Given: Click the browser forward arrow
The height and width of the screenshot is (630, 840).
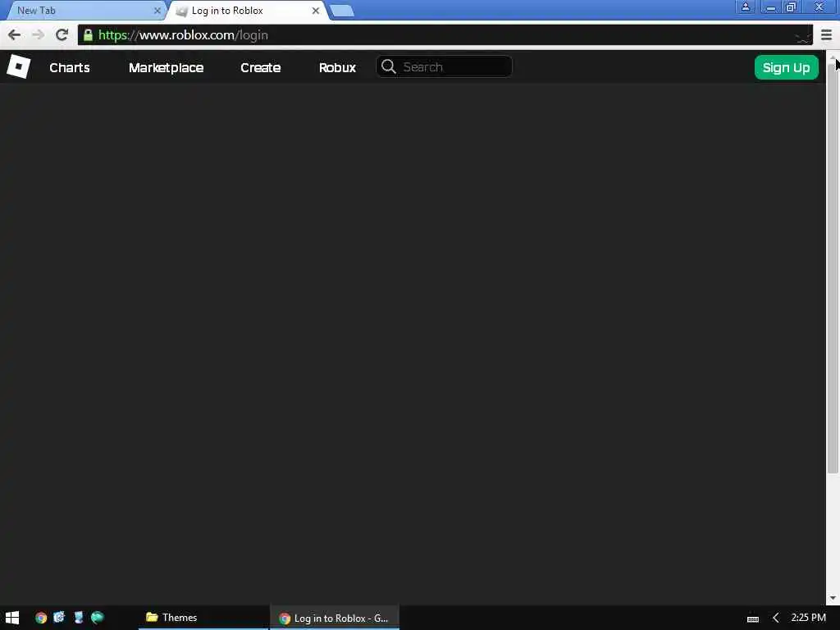Looking at the screenshot, I should [x=38, y=35].
